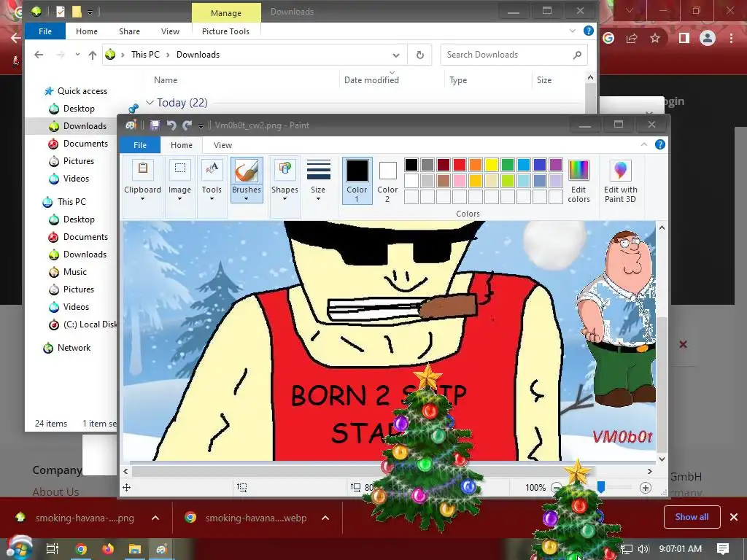Close the Chrome downloads bar
Image resolution: width=747 pixels, height=560 pixels.
coord(734,517)
